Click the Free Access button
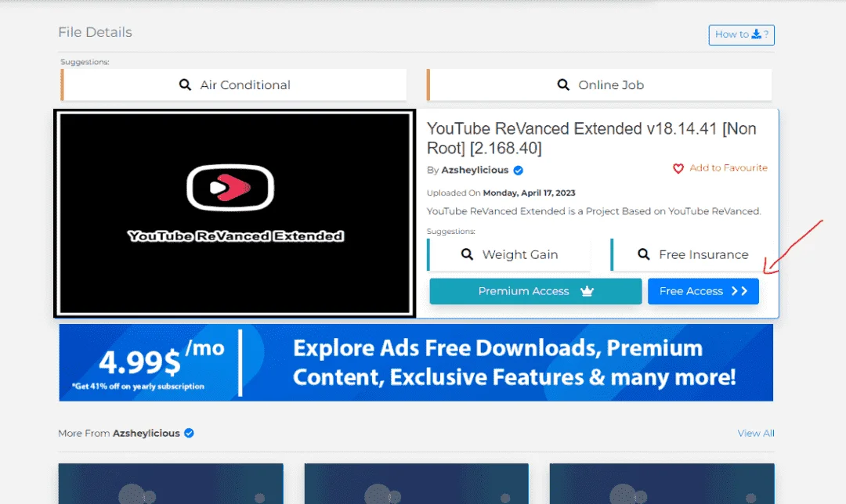The image size is (846, 504). (x=703, y=291)
